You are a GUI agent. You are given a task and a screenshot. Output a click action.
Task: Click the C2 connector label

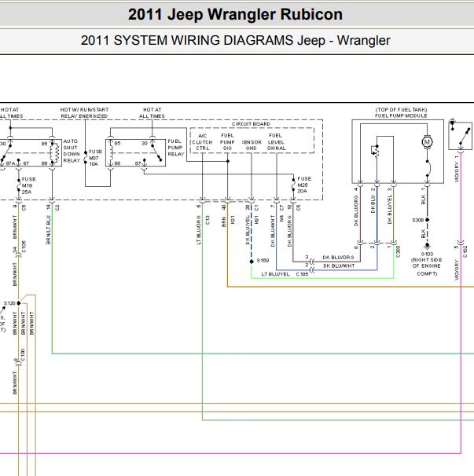tap(57, 207)
